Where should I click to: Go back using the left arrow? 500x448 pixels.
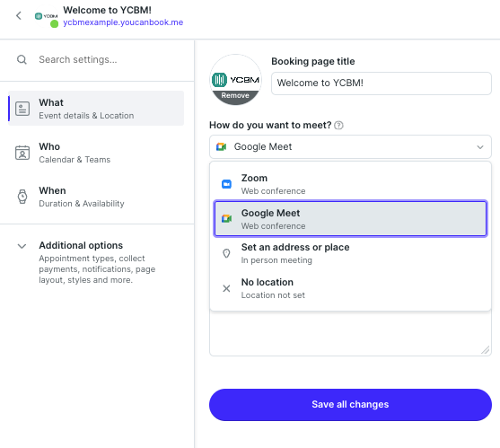click(19, 15)
